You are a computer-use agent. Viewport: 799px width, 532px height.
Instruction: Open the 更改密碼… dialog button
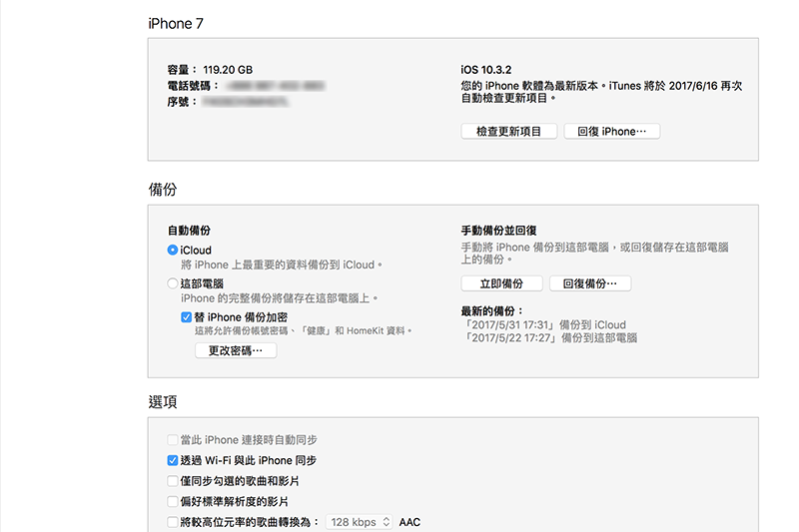coord(236,350)
